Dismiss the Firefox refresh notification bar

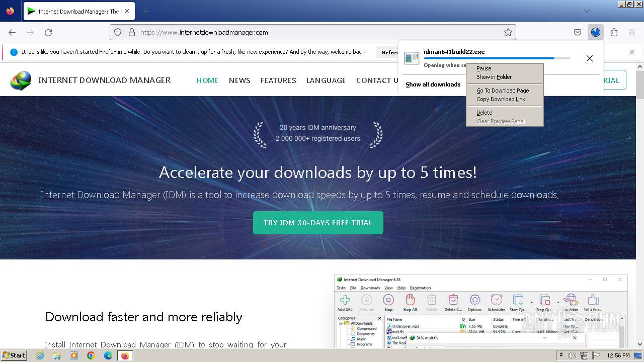[632, 52]
